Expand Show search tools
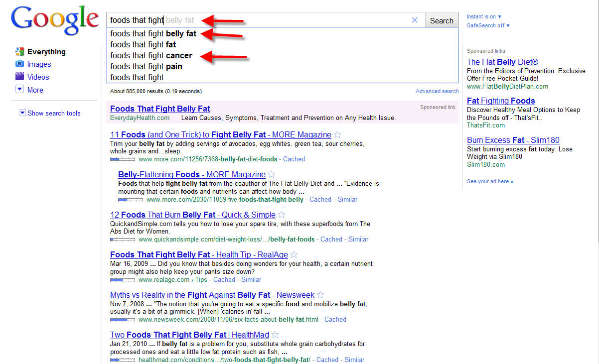599x364 pixels. pyautogui.click(x=49, y=113)
